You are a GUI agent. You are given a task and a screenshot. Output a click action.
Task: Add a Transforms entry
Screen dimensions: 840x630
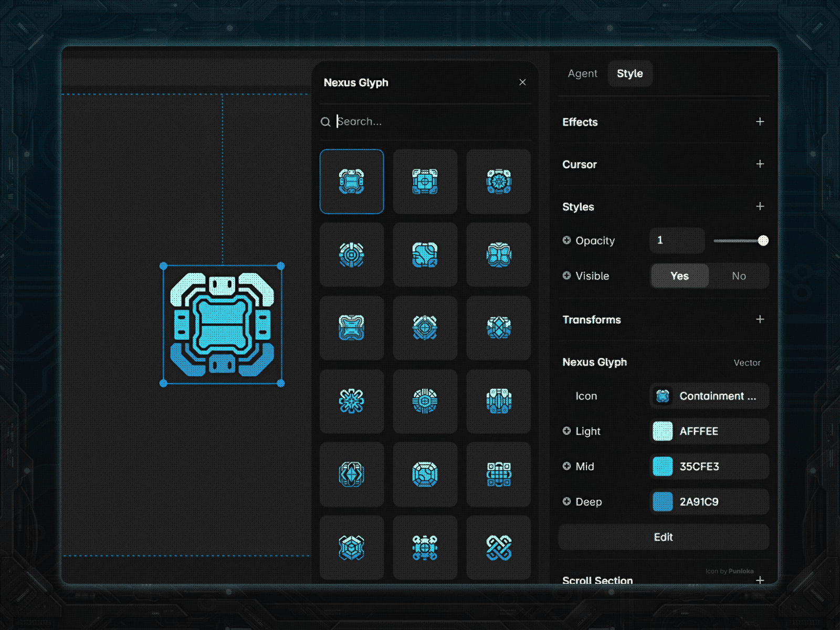[760, 319]
